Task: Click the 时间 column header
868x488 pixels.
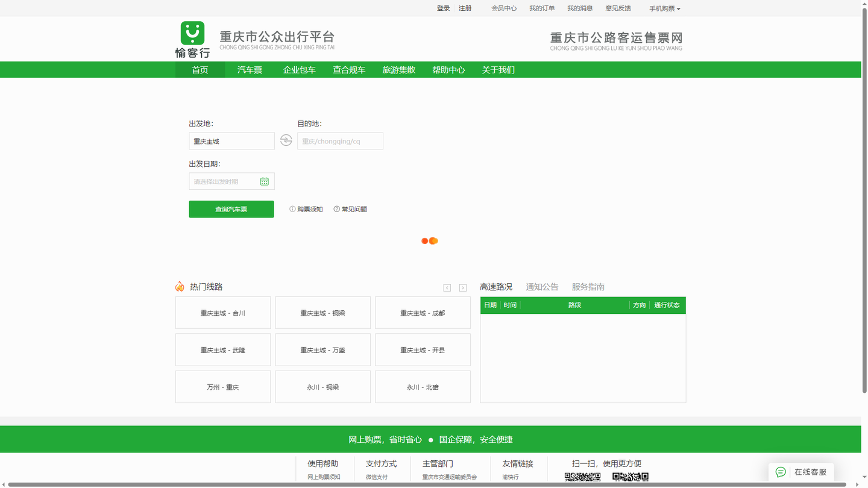Action: [510, 305]
